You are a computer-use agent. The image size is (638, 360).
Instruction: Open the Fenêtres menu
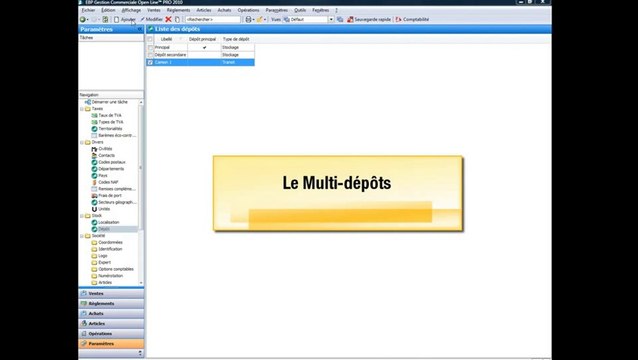pyautogui.click(x=321, y=10)
